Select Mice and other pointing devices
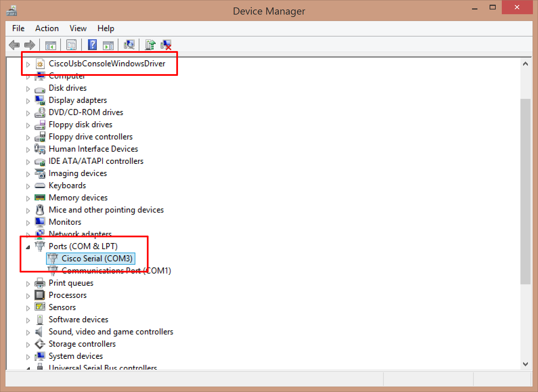The height and width of the screenshot is (392, 538). coord(106,210)
